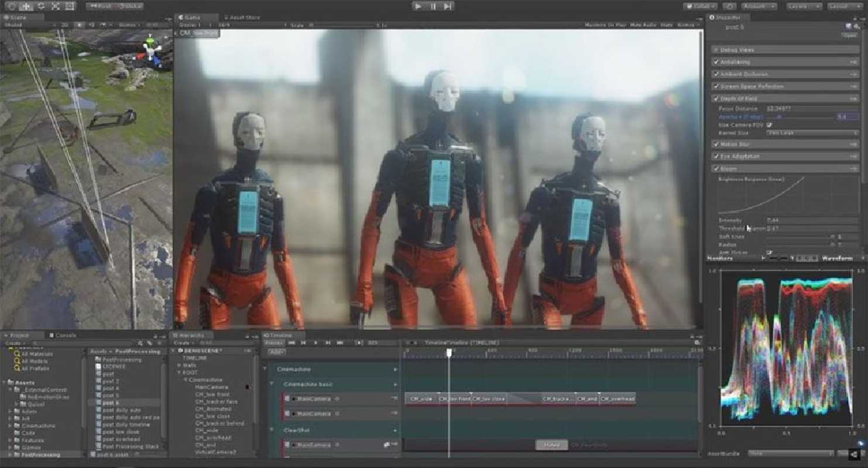Select the Scale tool

pos(56,6)
